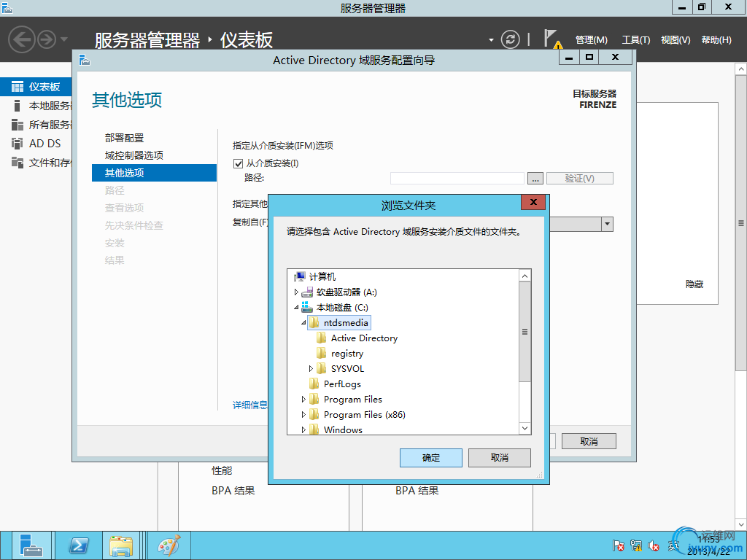
Task: Confirm folder selection with 确定
Action: pyautogui.click(x=430, y=458)
